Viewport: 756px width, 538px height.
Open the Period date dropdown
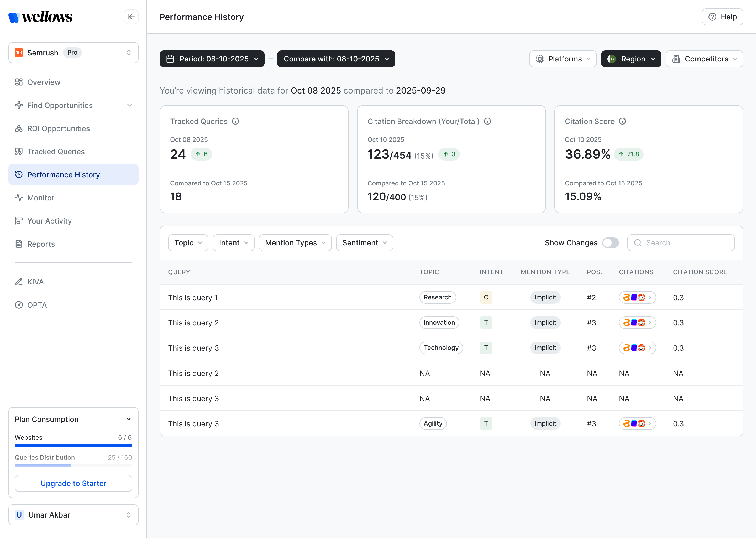tap(212, 59)
